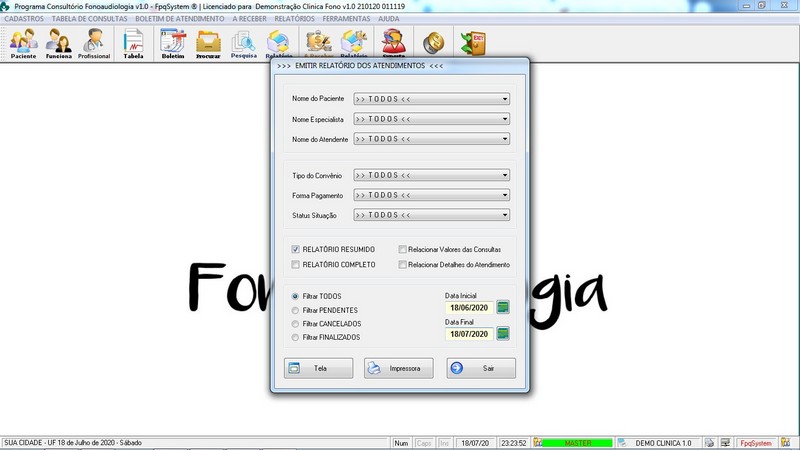Enable the RELATÓRIO COMPLETO checkbox
The height and width of the screenshot is (450, 800).
point(295,264)
